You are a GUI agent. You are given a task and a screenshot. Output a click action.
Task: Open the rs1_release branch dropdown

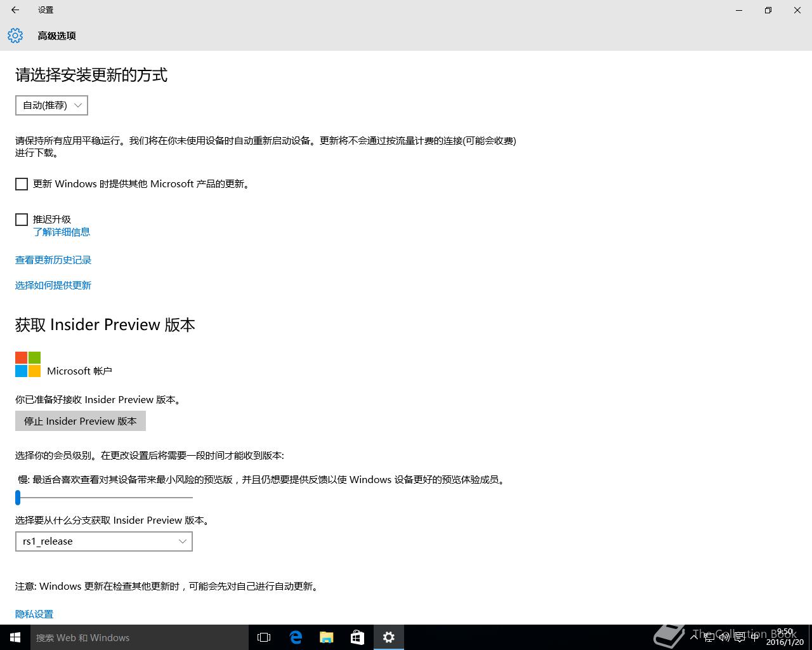pos(104,541)
